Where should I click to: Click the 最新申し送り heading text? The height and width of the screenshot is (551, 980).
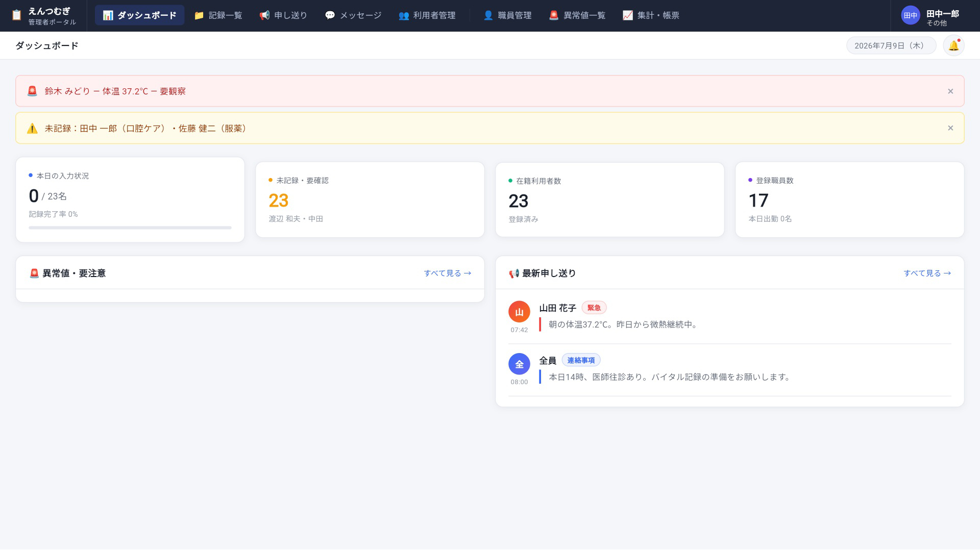pos(549,273)
